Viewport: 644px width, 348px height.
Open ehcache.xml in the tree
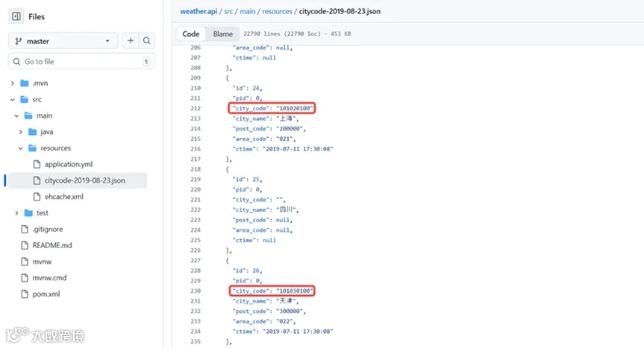(64, 197)
